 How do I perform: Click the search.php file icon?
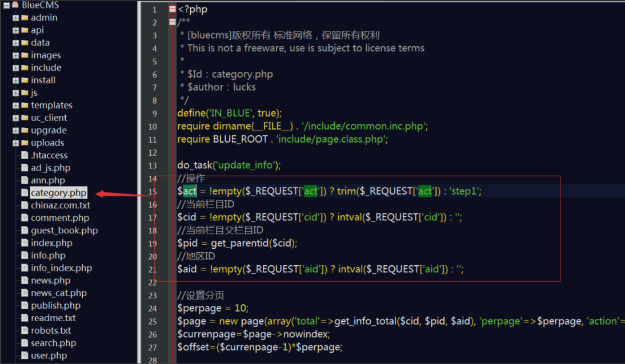tap(25, 343)
